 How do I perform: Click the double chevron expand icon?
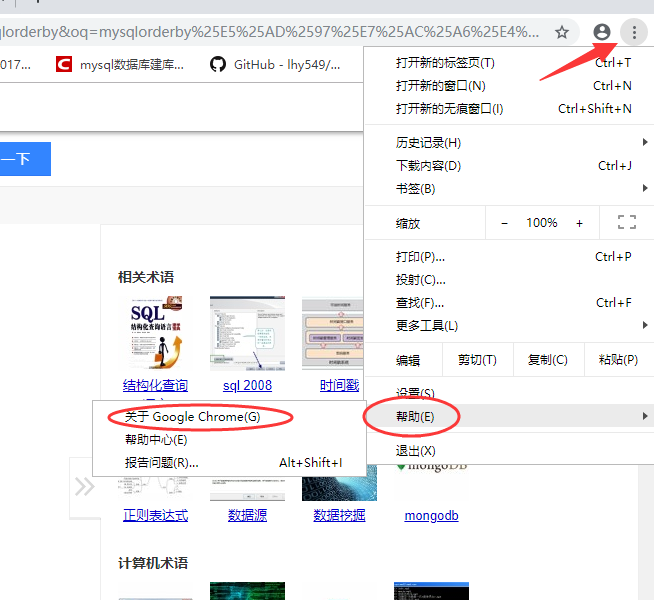85,487
